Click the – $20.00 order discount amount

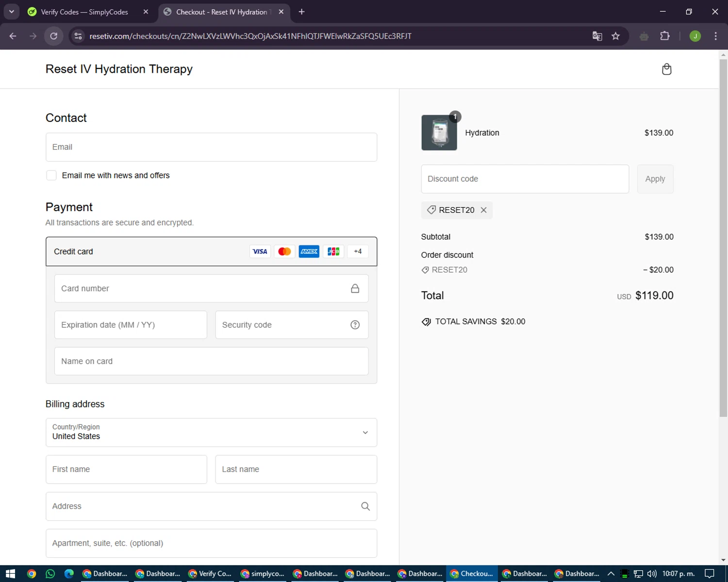pyautogui.click(x=658, y=270)
